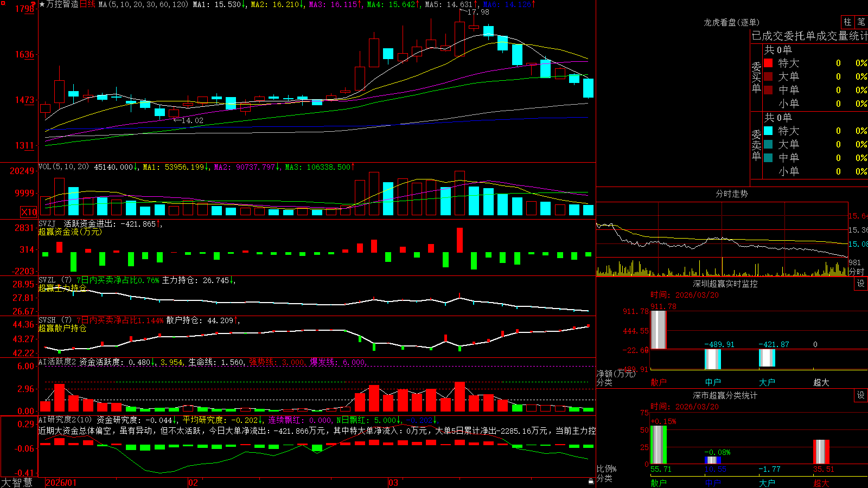The width and height of the screenshot is (868, 488).
Task: Click the 14.02 low price marker
Action: point(192,120)
